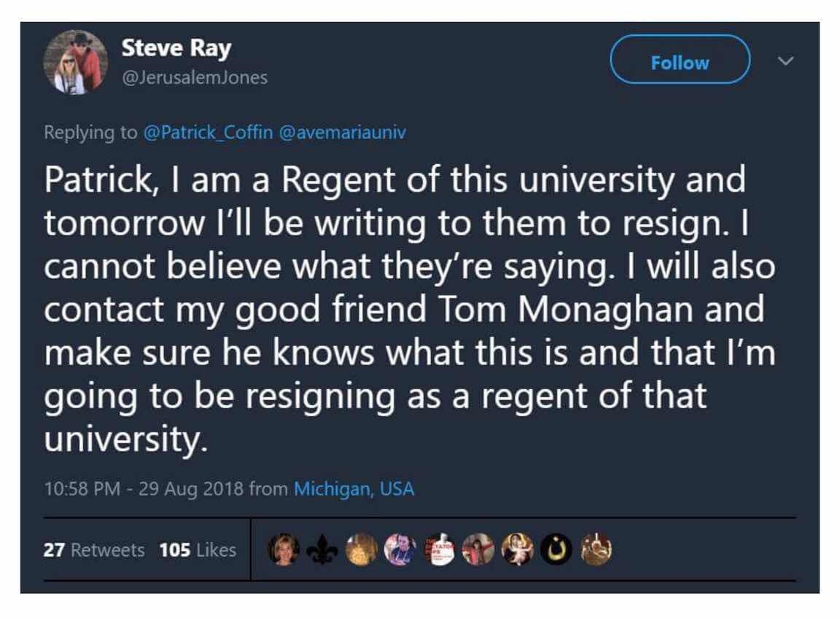Viewport: 840px width, 618px height.
Task: Click the Madonna and child painting avatar
Action: tap(517, 549)
